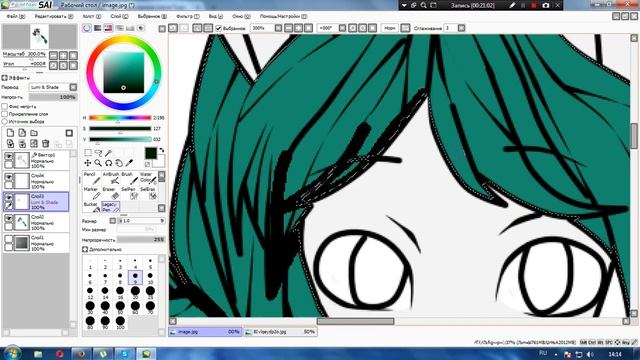Screen dimensions: 640x360
Task: Toggle visibility eye of Слой4 layer
Action: pyautogui.click(x=9, y=177)
